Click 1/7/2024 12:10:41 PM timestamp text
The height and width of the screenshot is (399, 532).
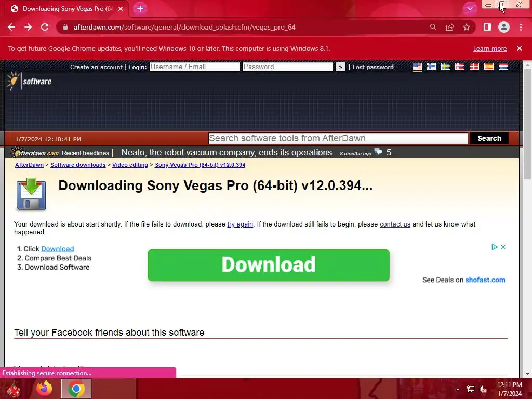pos(48,139)
